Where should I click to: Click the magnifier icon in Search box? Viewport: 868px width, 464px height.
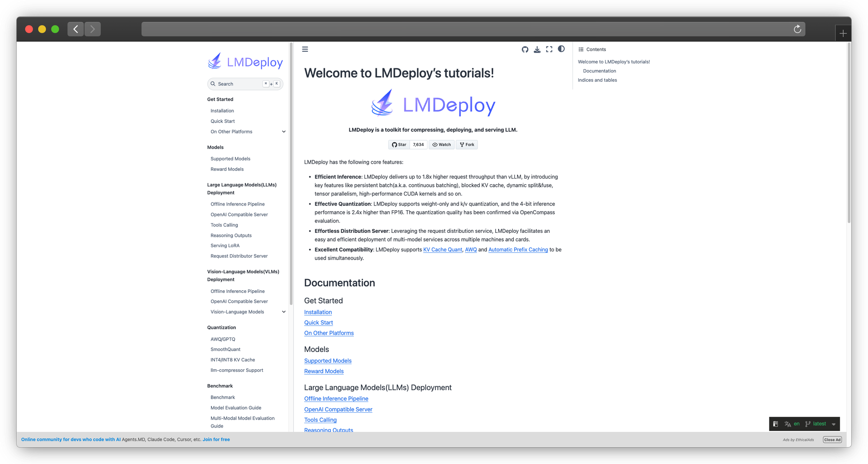coord(213,84)
